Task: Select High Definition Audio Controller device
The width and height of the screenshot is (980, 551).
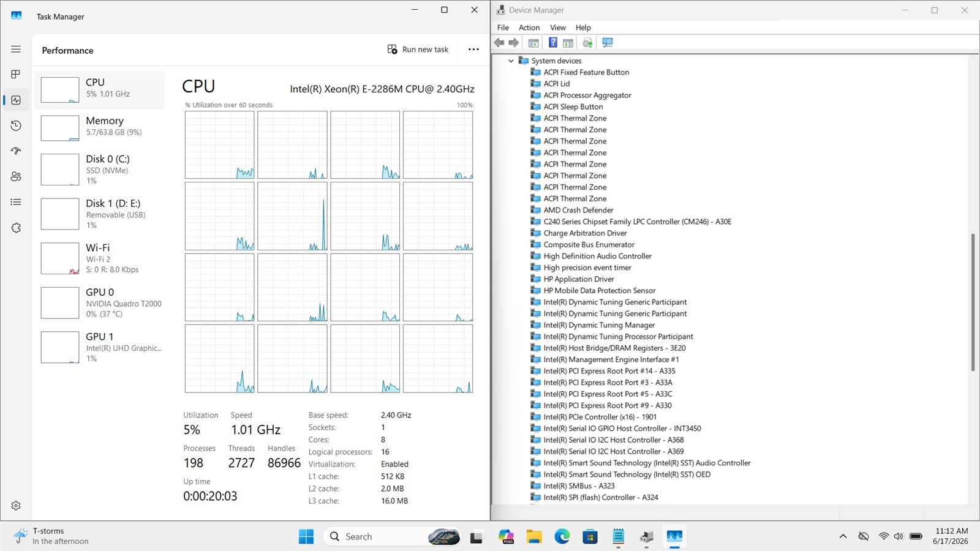Action: [x=597, y=257]
